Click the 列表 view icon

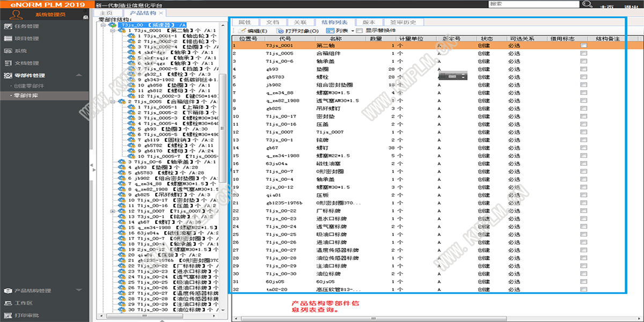point(331,31)
